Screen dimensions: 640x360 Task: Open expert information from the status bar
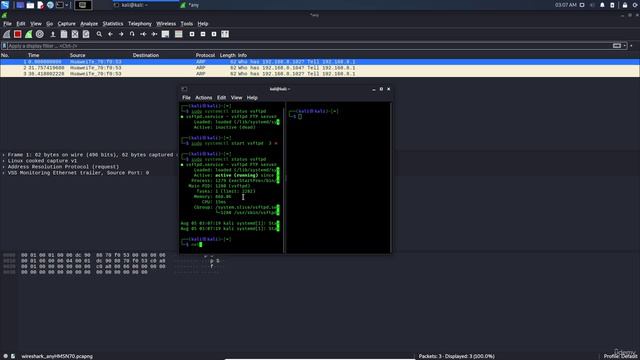[5, 356]
